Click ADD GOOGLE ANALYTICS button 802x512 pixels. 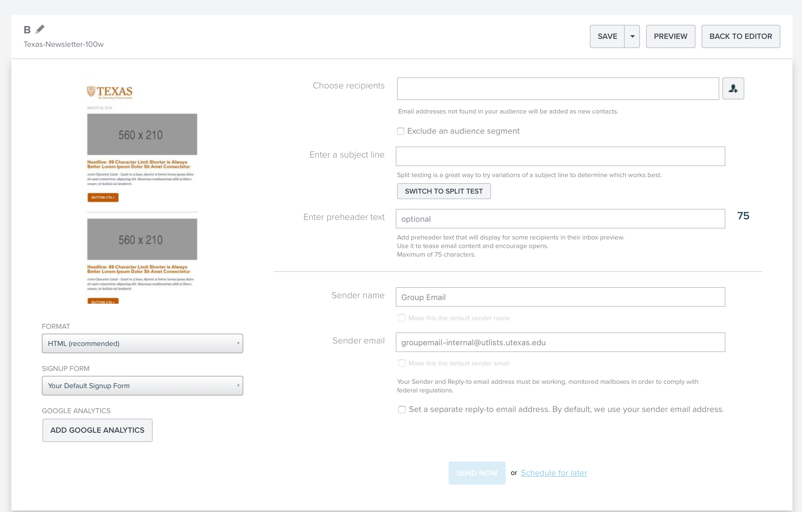pos(97,430)
